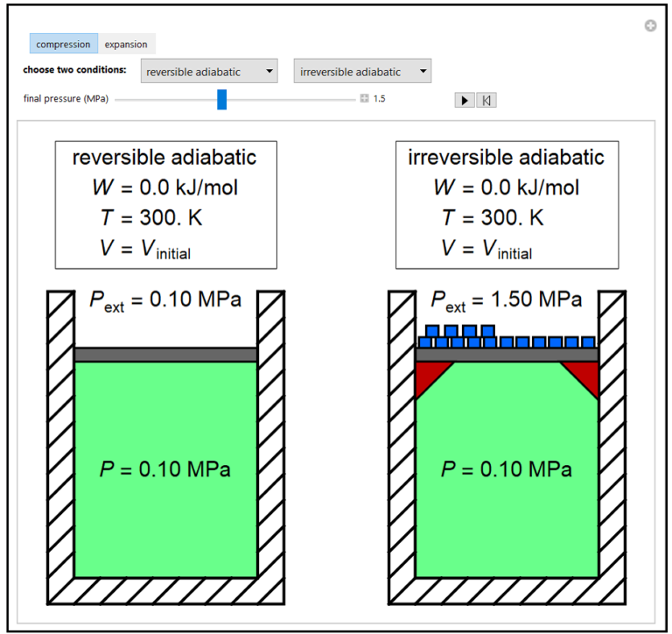Viewport: 672px width, 634px height.
Task: Click the final pressure slider handle
Action: [221, 99]
